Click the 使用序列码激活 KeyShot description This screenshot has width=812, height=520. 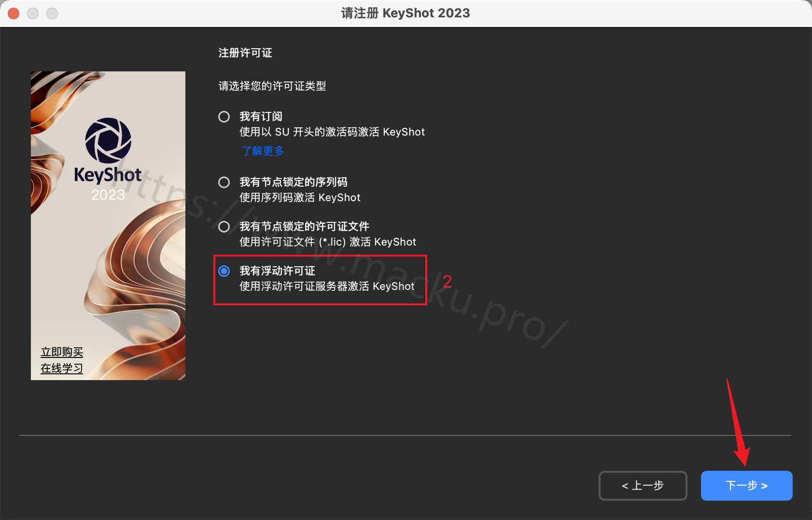coord(300,198)
